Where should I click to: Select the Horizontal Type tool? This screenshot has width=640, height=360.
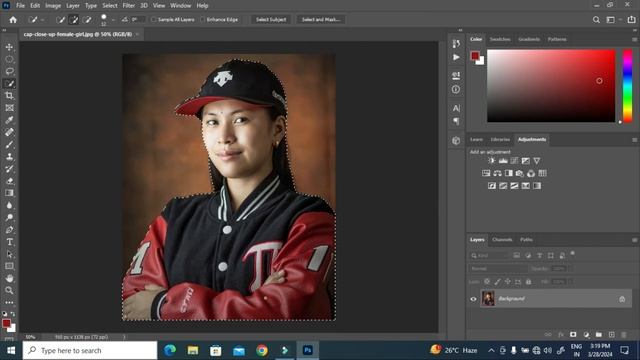pyautogui.click(x=9, y=242)
